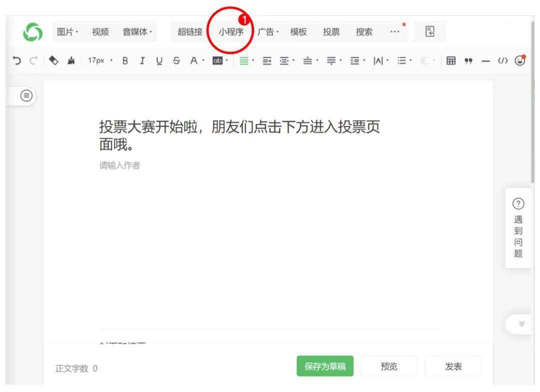Open the emoji picker icon
The width and height of the screenshot is (540, 392).
(520, 60)
